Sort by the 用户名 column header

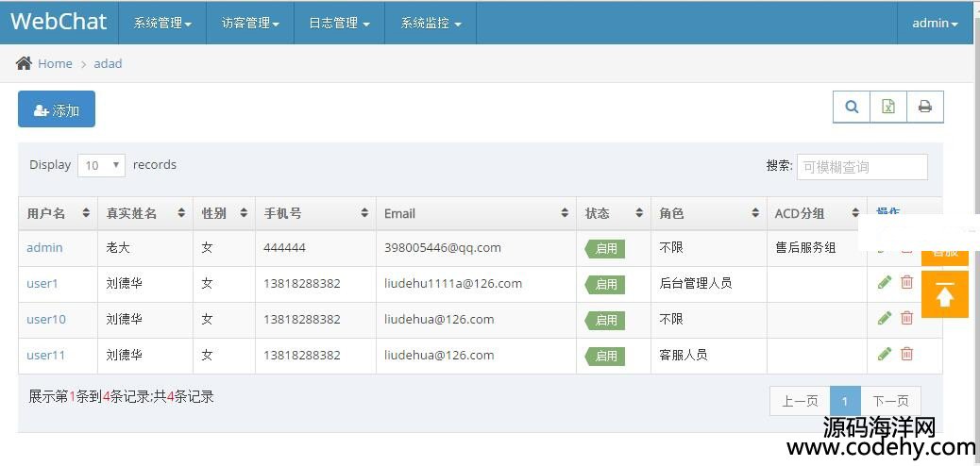pyautogui.click(x=59, y=213)
